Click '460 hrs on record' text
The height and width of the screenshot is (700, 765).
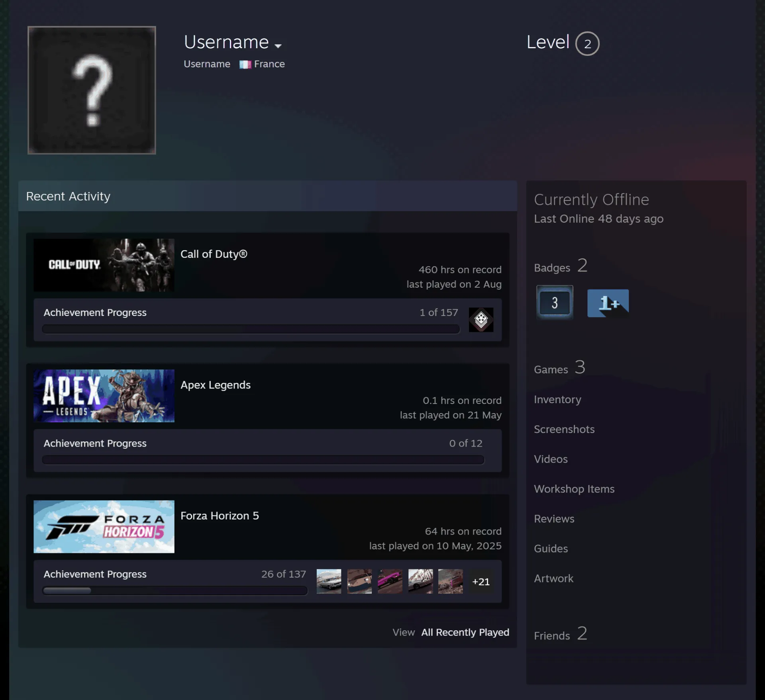click(x=460, y=270)
